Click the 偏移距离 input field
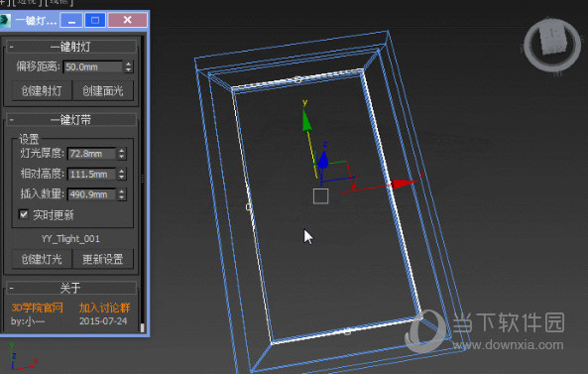 pyautogui.click(x=92, y=67)
